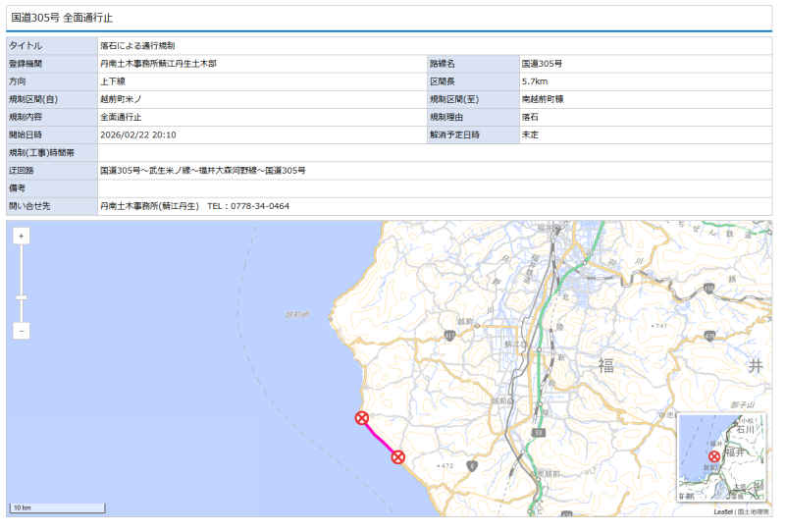Viewport: 785px width, 532px height.
Task: Click the large 福 label on the map
Action: 606,366
